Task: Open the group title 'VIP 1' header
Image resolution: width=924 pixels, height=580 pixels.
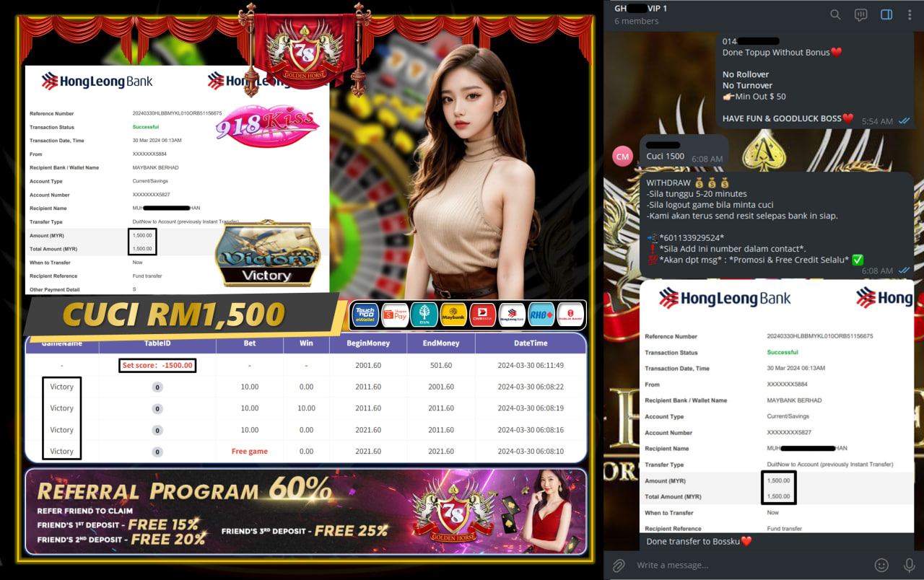Action: pos(641,8)
